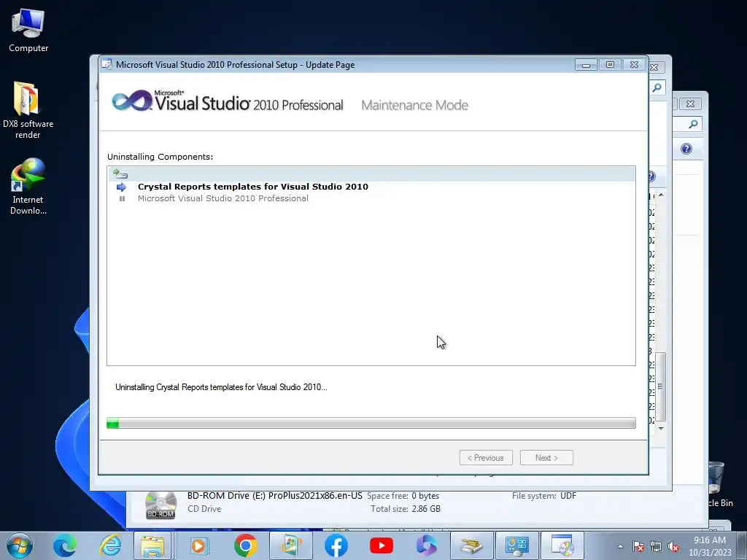Click the Visual Studio Setup title bar icon
This screenshot has height=560, width=747.
pos(107,65)
